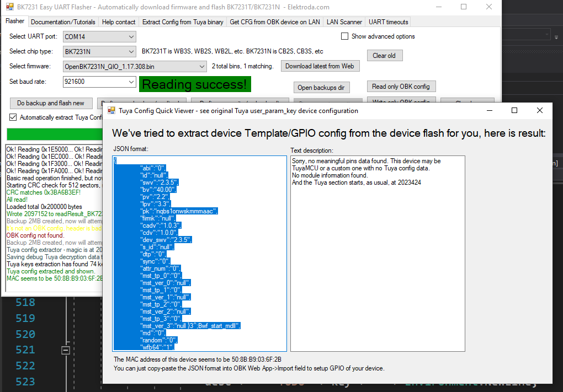This screenshot has width=563, height=392.
Task: Click the OBK config not found. log line
Action: click(35, 235)
